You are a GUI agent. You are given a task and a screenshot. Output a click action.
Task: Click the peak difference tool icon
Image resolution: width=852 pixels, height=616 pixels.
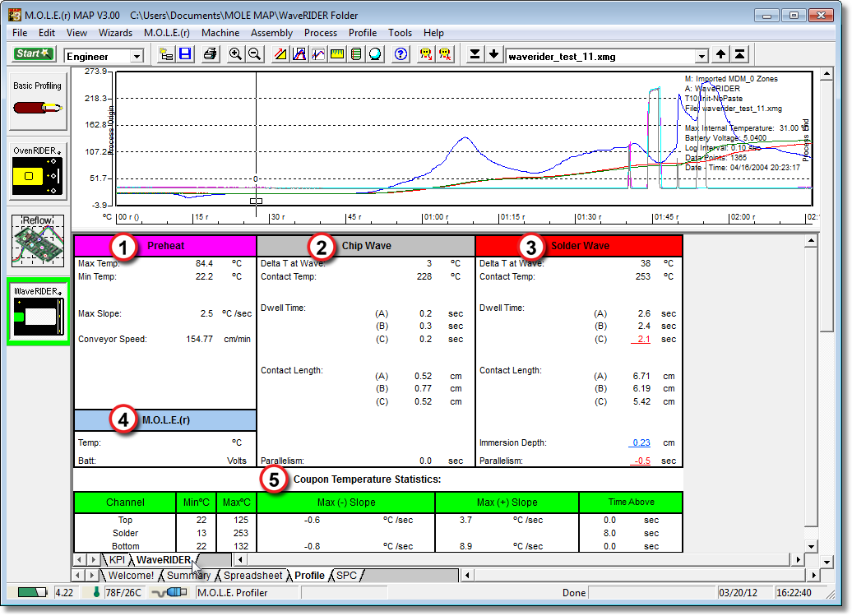299,54
